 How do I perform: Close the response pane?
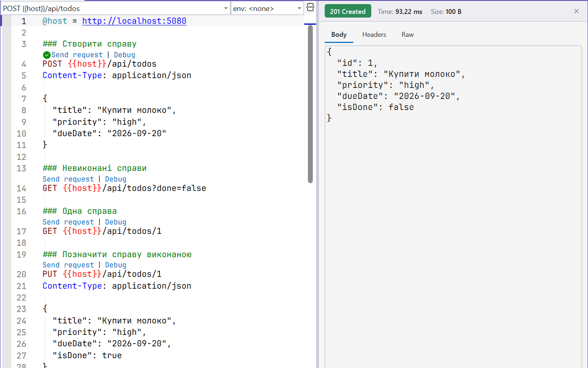pos(576,11)
